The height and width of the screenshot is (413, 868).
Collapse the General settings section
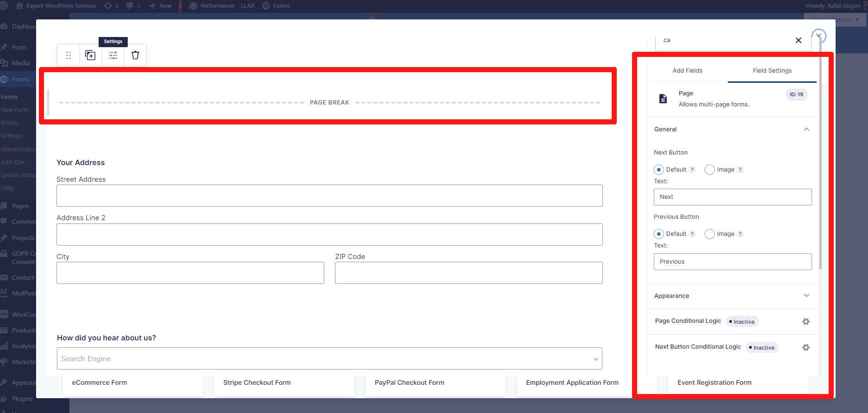coord(806,129)
